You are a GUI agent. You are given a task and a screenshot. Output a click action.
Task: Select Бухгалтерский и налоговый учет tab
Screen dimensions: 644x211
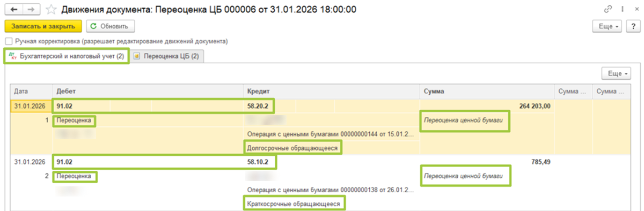pyautogui.click(x=67, y=56)
